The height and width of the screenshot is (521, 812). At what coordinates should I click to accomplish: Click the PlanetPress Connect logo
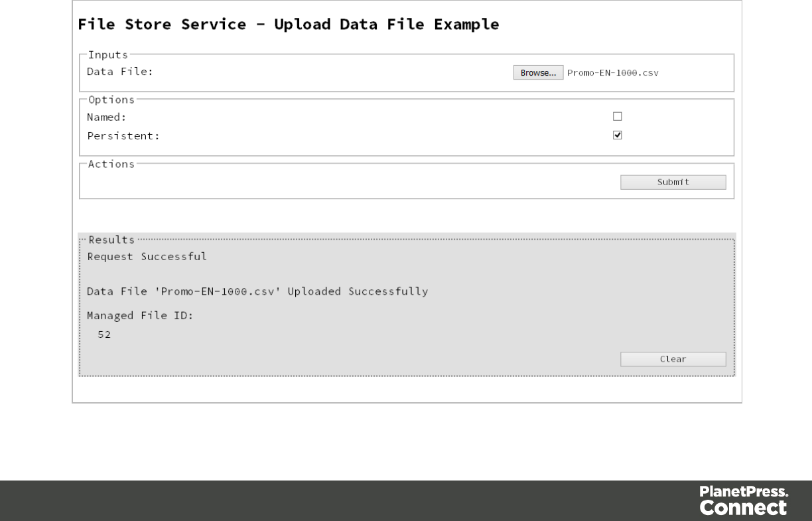coord(744,500)
